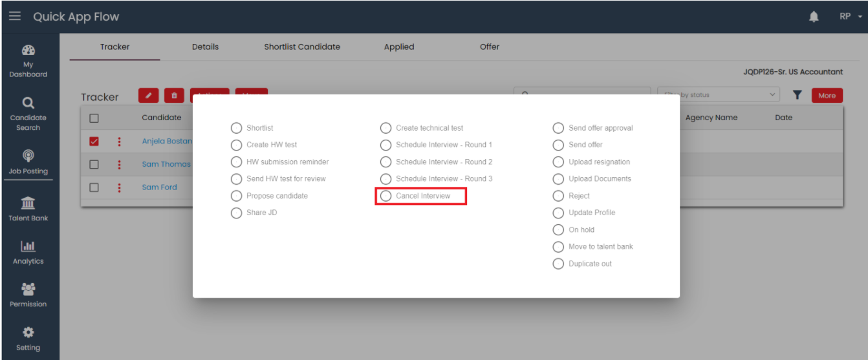Screen dimensions: 868x360
Task: Select the Cancel Interview radio option
Action: (x=386, y=196)
